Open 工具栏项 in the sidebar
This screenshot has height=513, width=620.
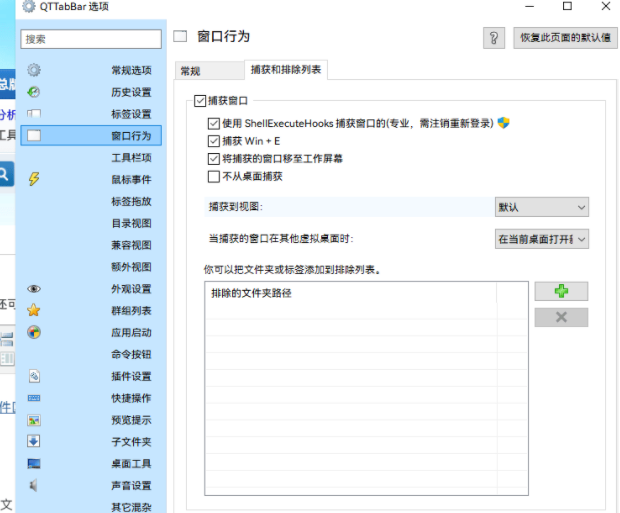click(x=91, y=157)
